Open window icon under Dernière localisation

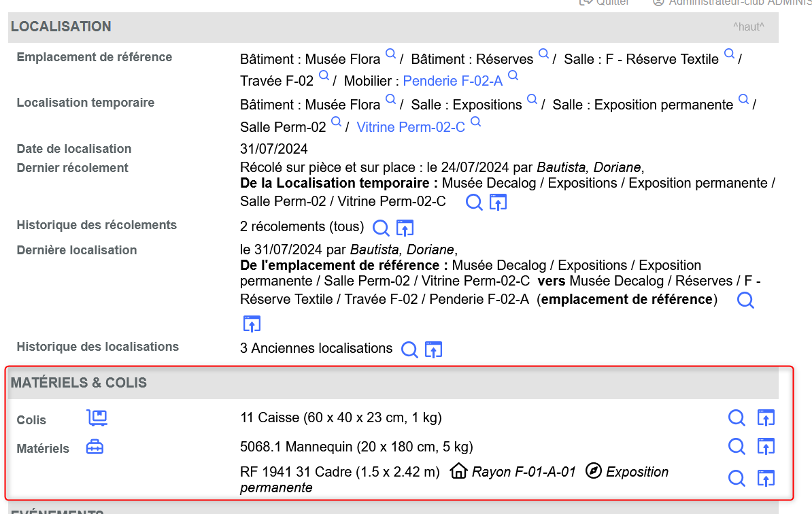pos(252,324)
